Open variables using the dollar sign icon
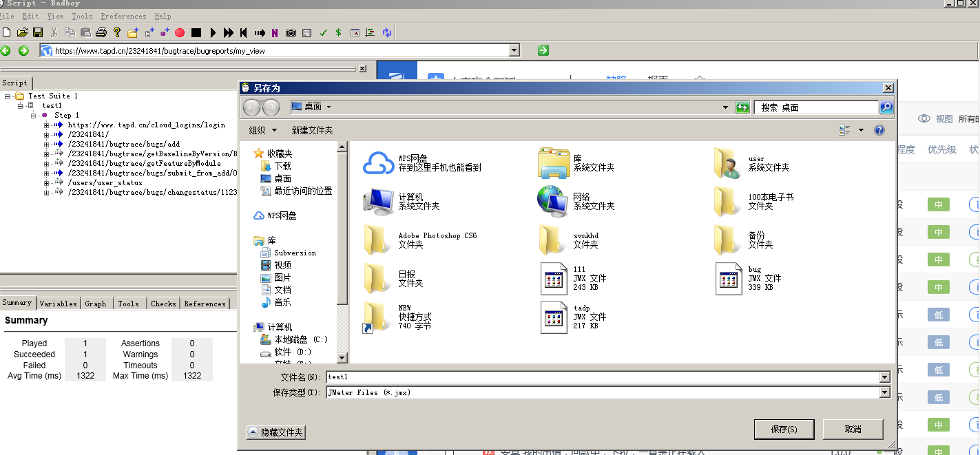The image size is (980, 455). (x=338, y=32)
